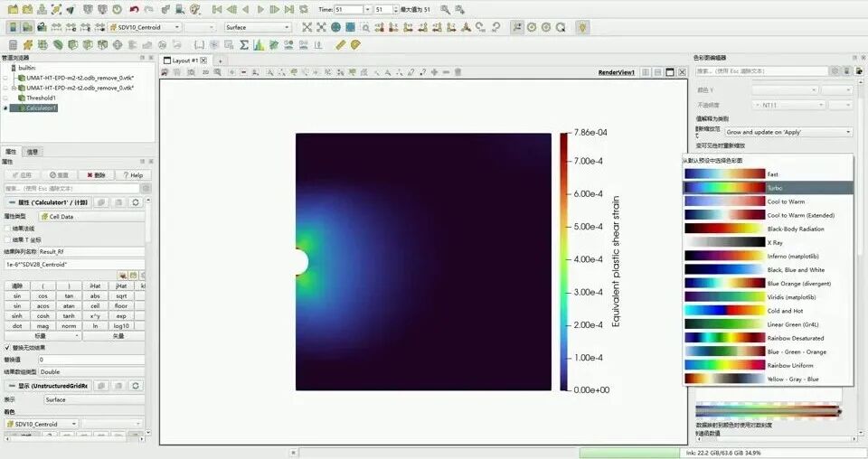Toggle visibility of first UMAT vtk source

tap(5, 78)
